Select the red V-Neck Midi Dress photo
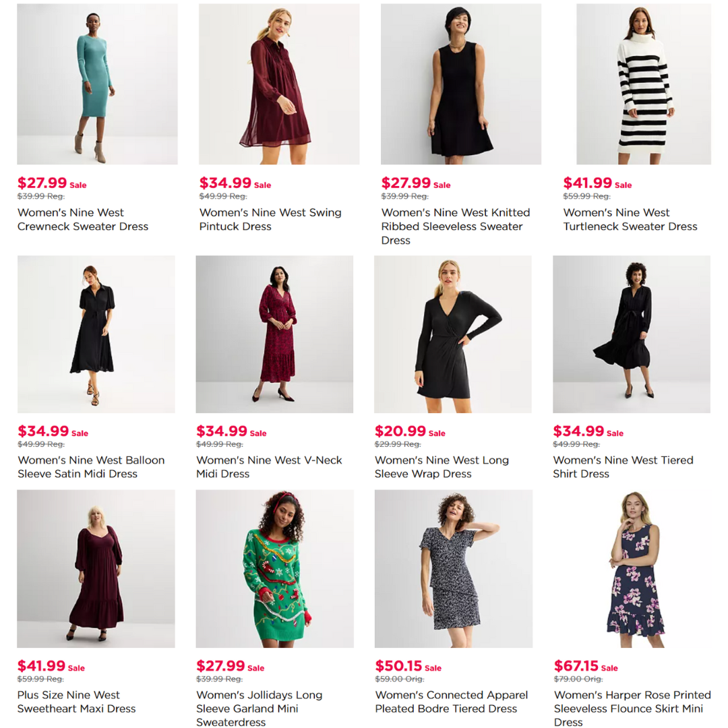This screenshot has height=728, width=728. (274, 334)
